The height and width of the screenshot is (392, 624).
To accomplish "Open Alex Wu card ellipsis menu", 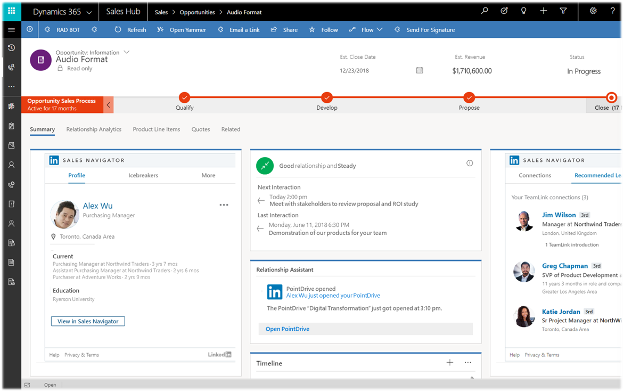I will click(x=224, y=205).
